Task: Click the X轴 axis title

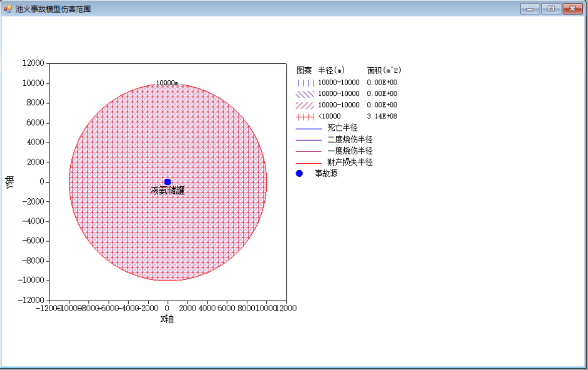Action: coord(167,319)
